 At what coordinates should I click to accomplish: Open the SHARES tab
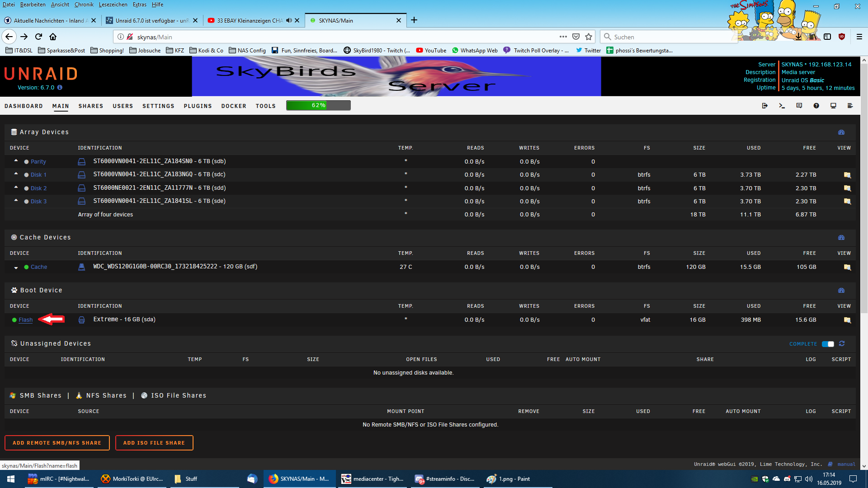(x=91, y=106)
